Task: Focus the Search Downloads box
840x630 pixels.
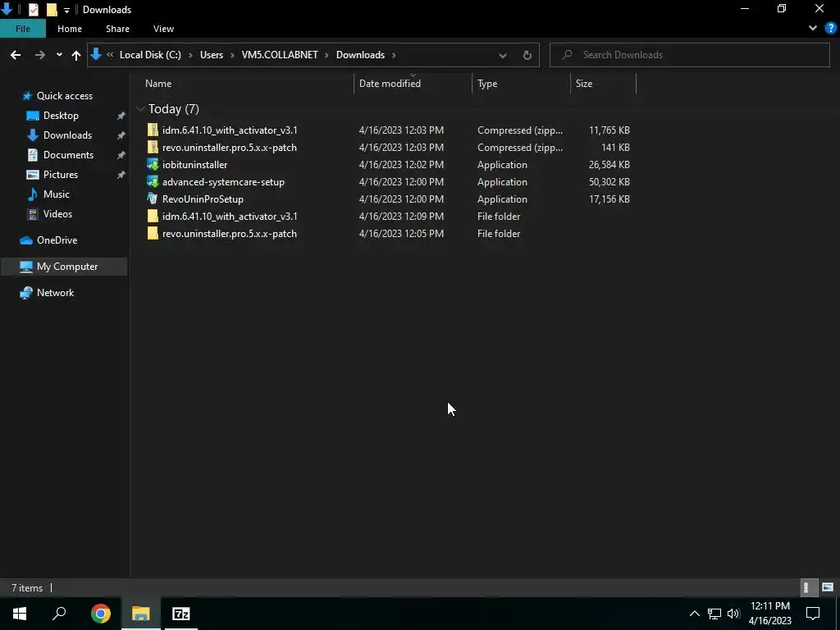Action: (689, 55)
